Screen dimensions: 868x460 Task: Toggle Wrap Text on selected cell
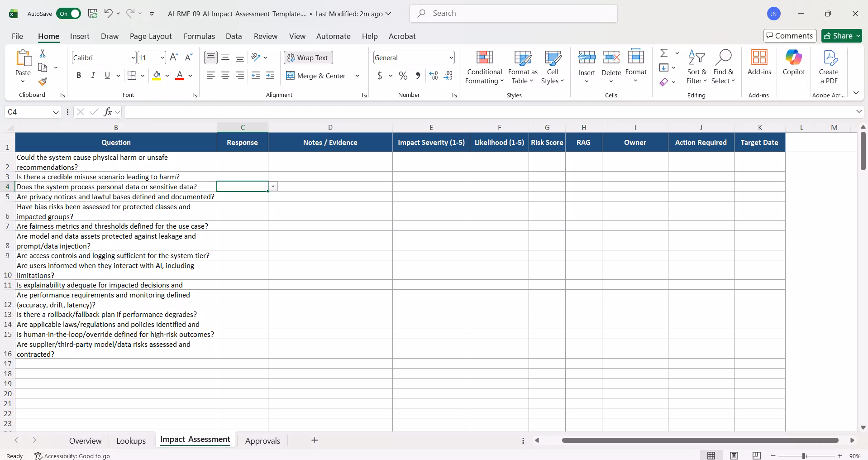tap(308, 57)
